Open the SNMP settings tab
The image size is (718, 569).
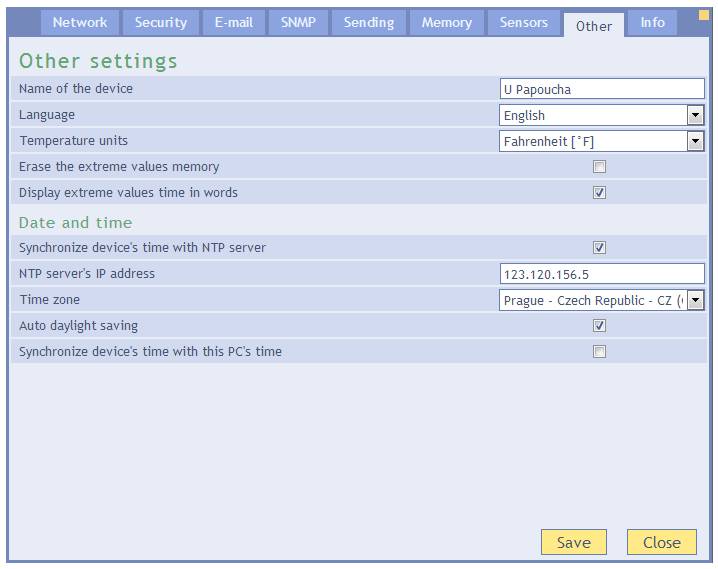tap(298, 23)
